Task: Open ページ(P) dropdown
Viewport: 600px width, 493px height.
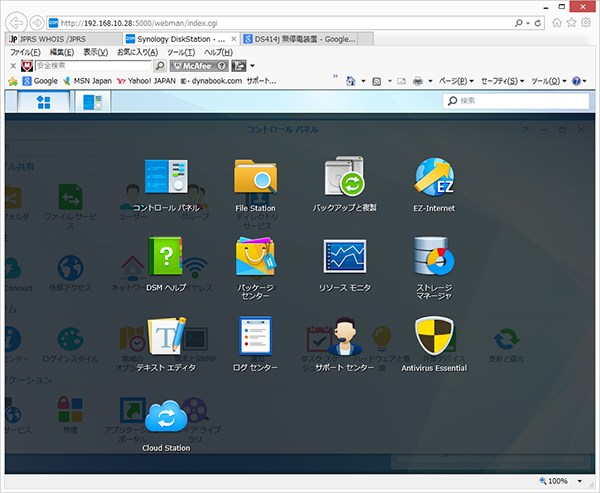Action: click(456, 81)
